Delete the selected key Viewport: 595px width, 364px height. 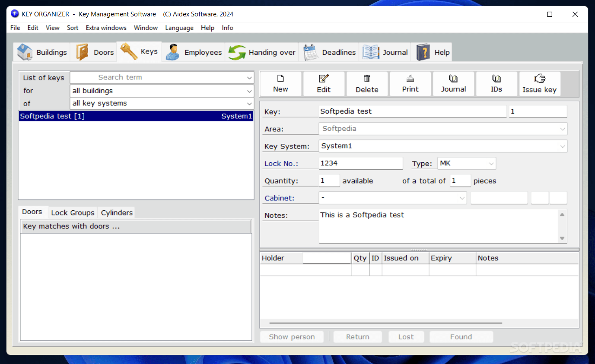point(367,84)
